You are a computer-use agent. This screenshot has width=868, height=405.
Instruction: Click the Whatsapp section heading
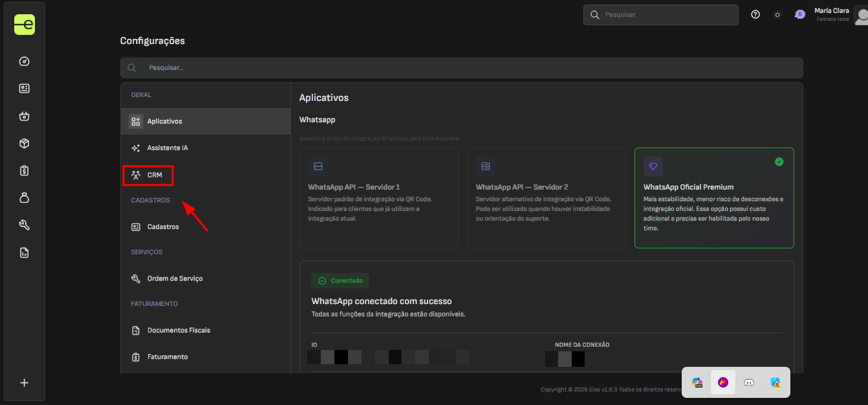(x=317, y=120)
